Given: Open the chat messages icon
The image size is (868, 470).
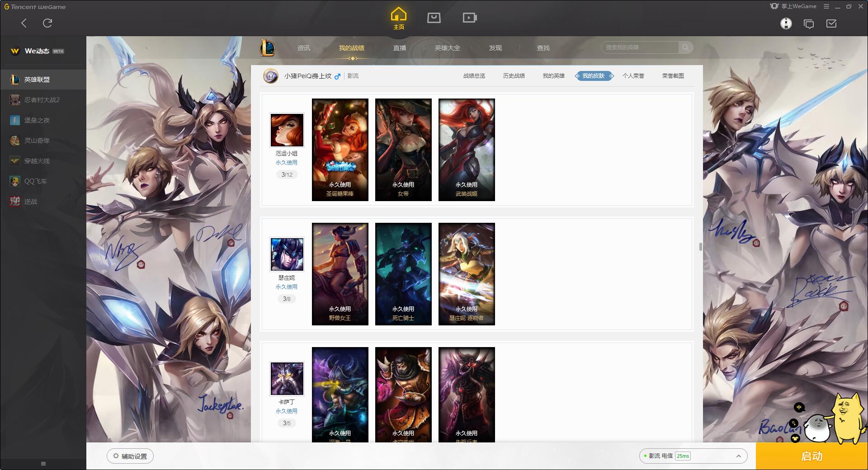Looking at the screenshot, I should [x=809, y=24].
